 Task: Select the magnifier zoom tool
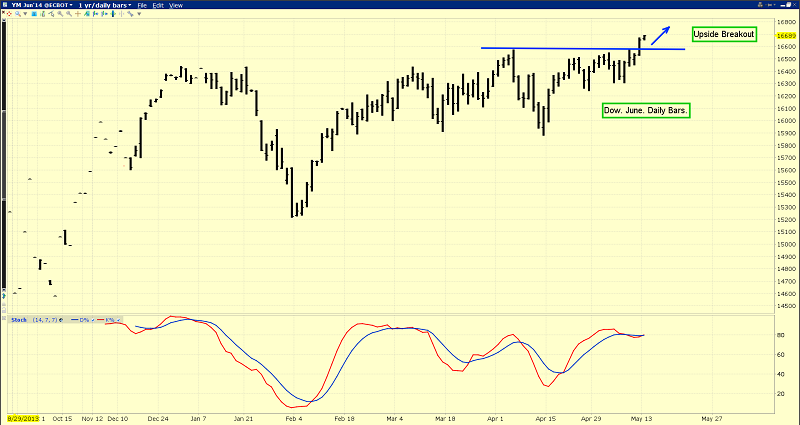click(18, 14)
